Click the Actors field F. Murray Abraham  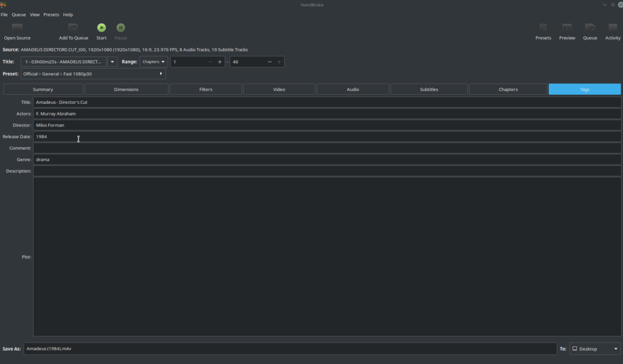pos(327,114)
